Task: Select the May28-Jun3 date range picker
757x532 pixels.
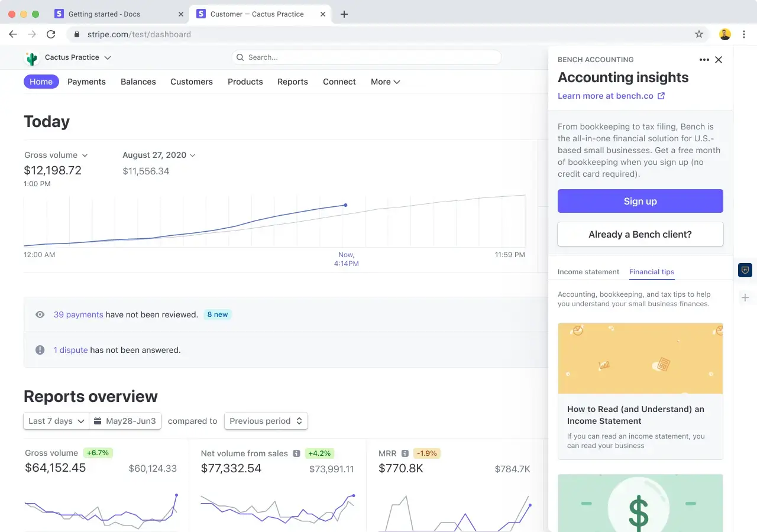Action: [125, 421]
